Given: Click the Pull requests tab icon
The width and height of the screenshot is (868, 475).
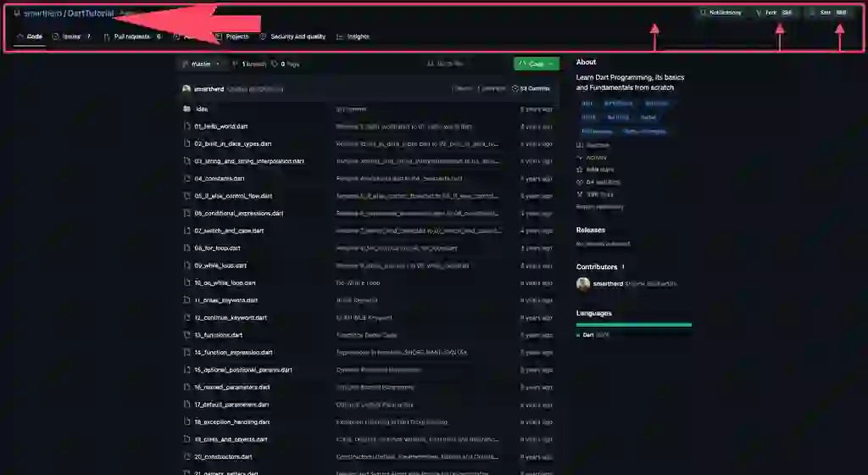Looking at the screenshot, I should click(107, 36).
